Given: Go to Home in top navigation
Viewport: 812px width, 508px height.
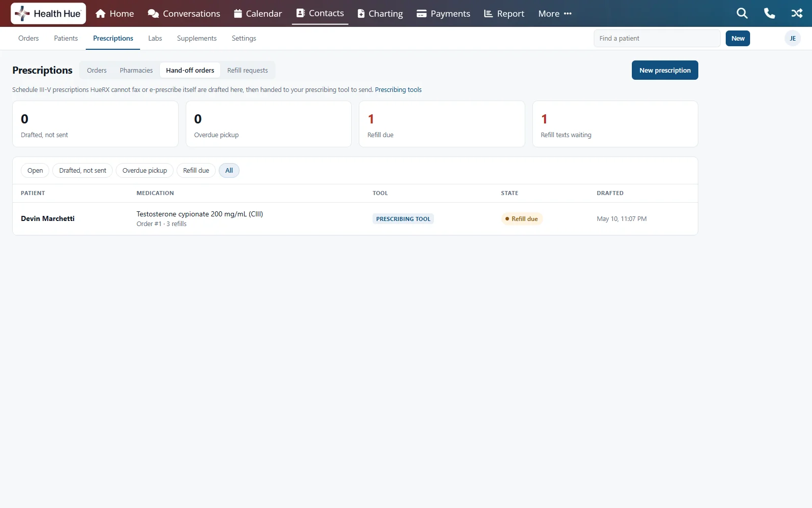Looking at the screenshot, I should tap(115, 14).
